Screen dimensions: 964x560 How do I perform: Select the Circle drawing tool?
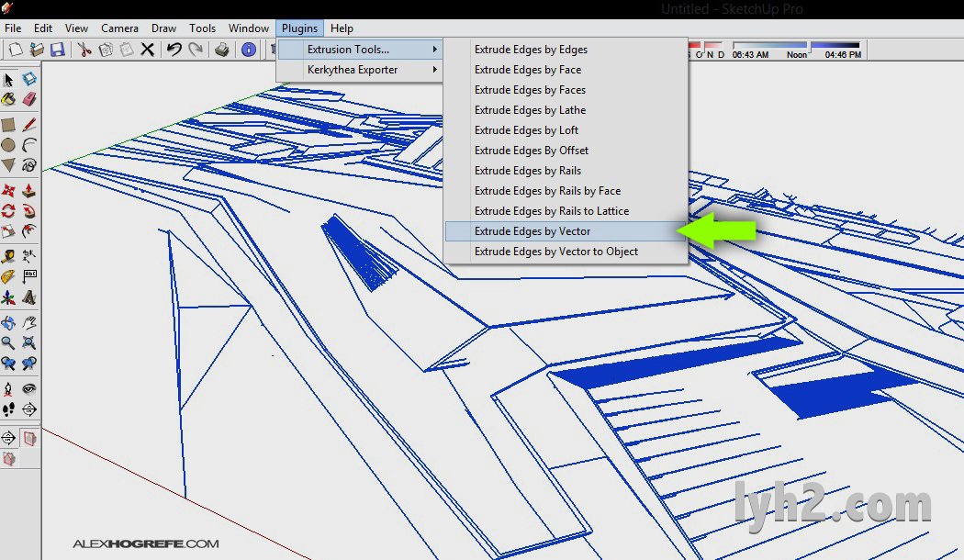(x=8, y=145)
